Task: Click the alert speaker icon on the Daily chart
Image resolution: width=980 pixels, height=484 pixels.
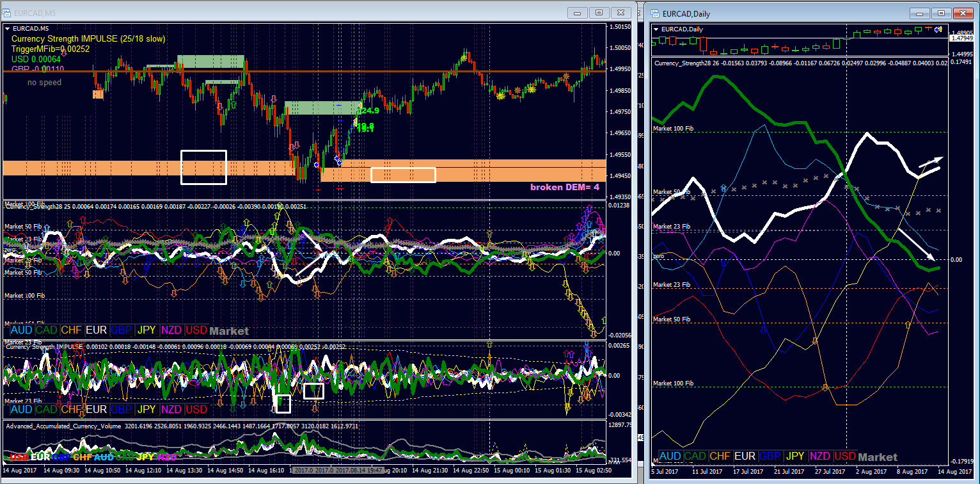Action: tap(938, 29)
